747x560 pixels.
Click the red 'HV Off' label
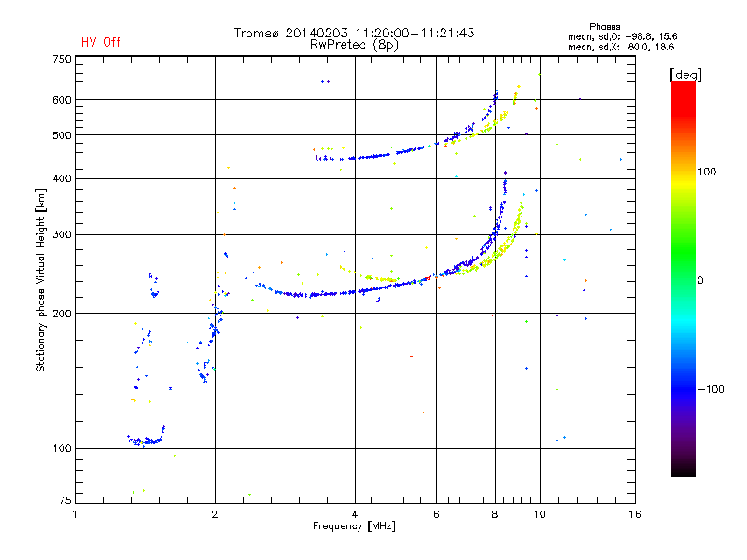point(101,42)
